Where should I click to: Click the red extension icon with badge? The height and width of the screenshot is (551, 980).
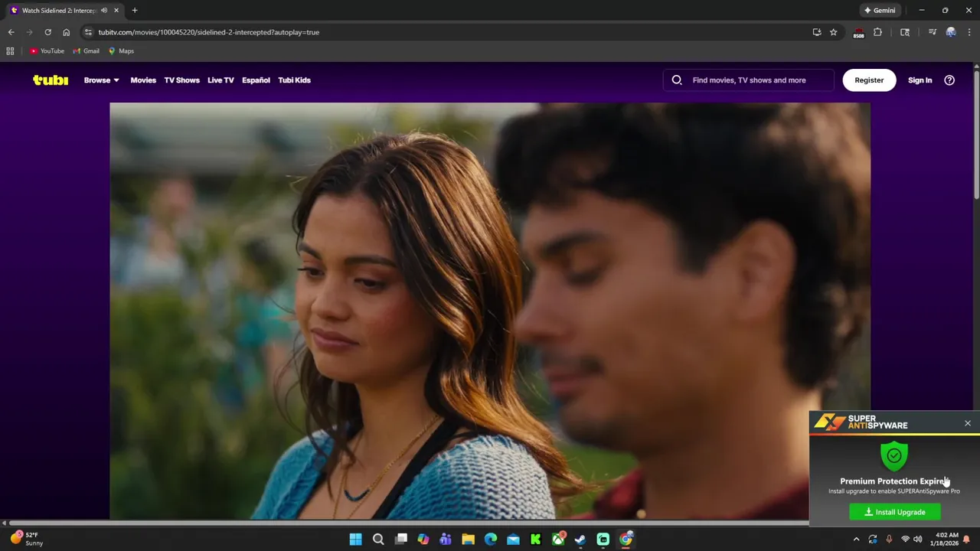[859, 33]
